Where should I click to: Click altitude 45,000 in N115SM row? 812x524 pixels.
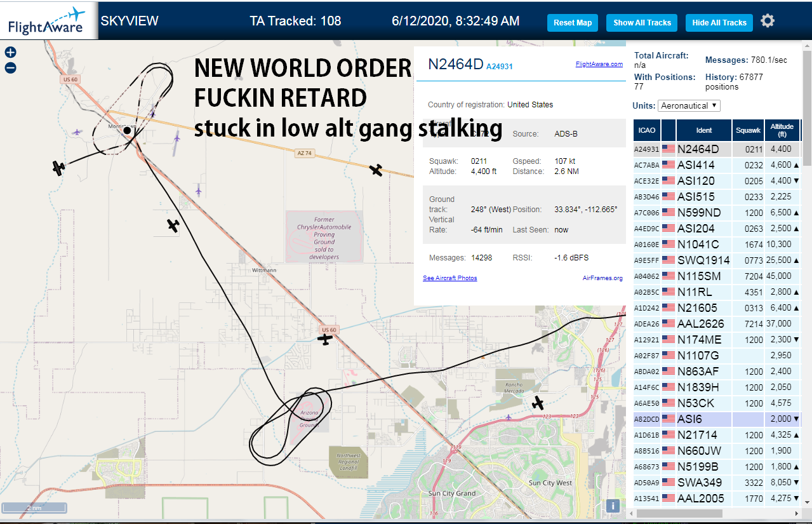coord(782,276)
